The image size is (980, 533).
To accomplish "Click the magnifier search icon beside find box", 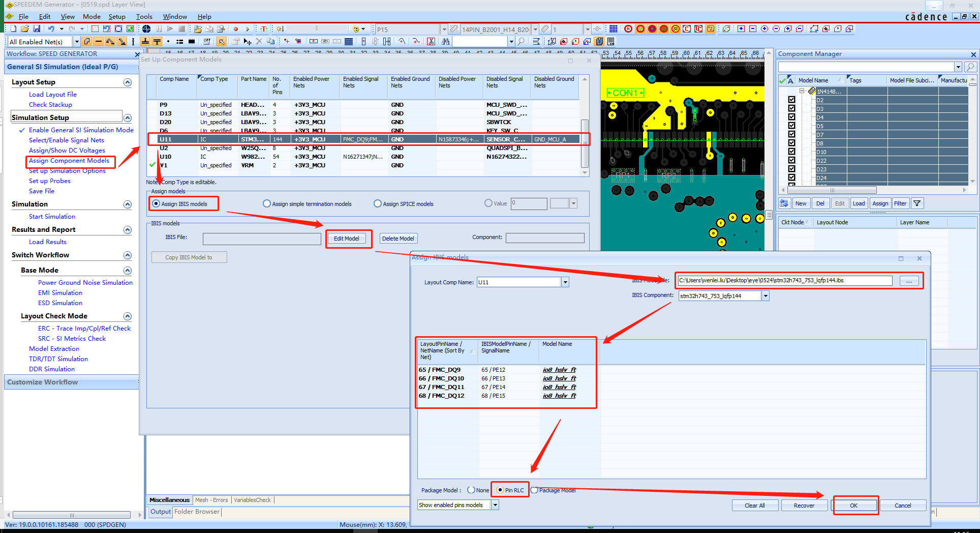I will (x=521, y=41).
